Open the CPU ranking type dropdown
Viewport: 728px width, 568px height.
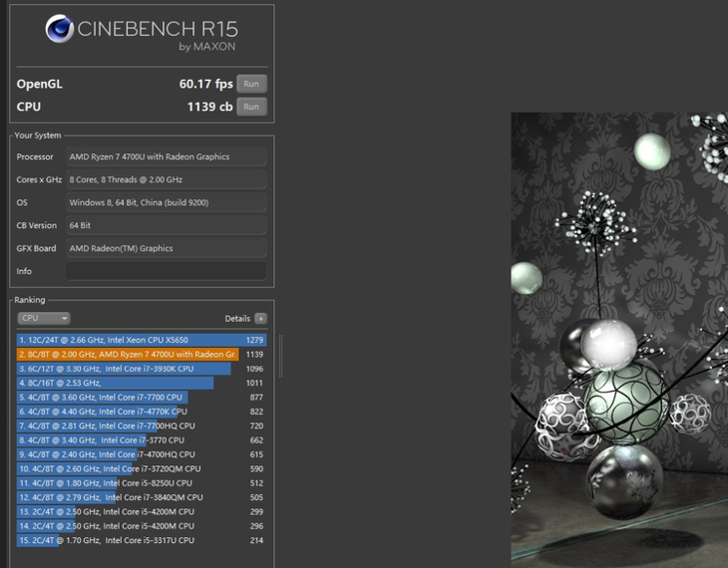click(x=44, y=318)
